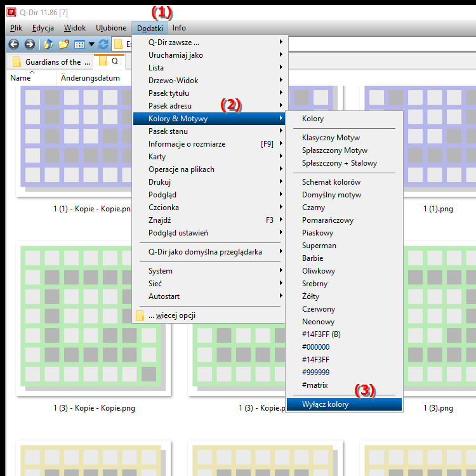The width and height of the screenshot is (476, 476).
Task: Apply the Neonowy color scheme
Action: coord(344,322)
